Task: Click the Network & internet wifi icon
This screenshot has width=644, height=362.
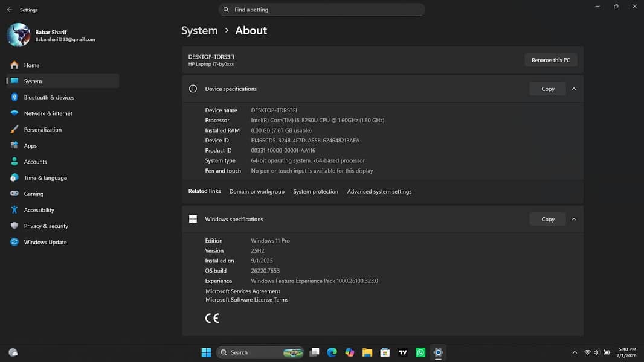Action: [x=14, y=113]
